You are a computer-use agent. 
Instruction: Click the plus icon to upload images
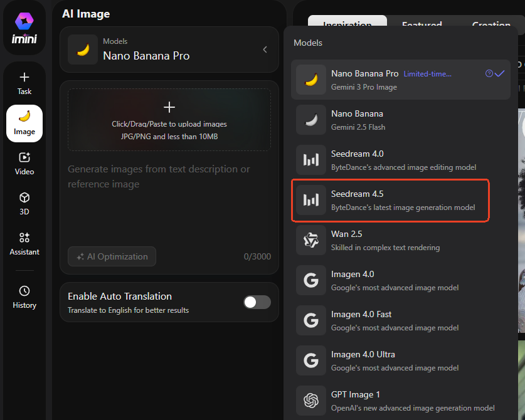point(169,108)
